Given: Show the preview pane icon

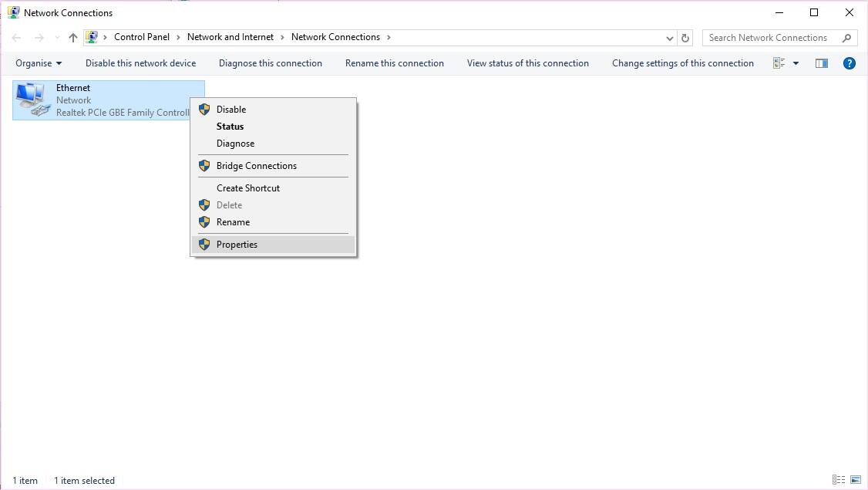Looking at the screenshot, I should (x=822, y=63).
